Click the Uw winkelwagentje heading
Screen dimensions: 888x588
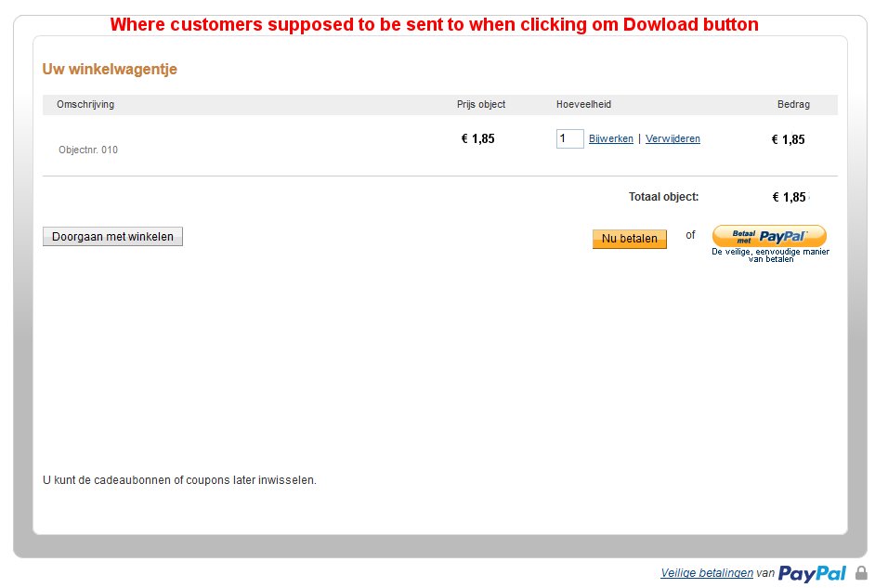click(x=110, y=69)
